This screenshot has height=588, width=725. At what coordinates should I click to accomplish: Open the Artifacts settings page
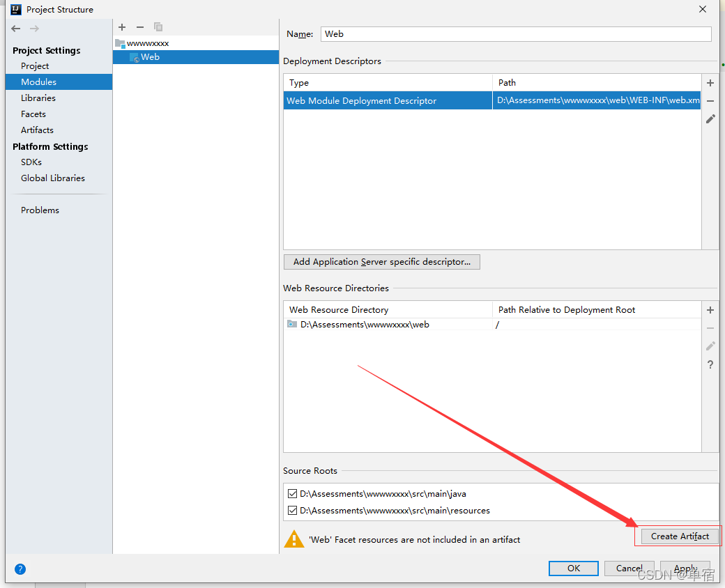[x=59, y=130]
